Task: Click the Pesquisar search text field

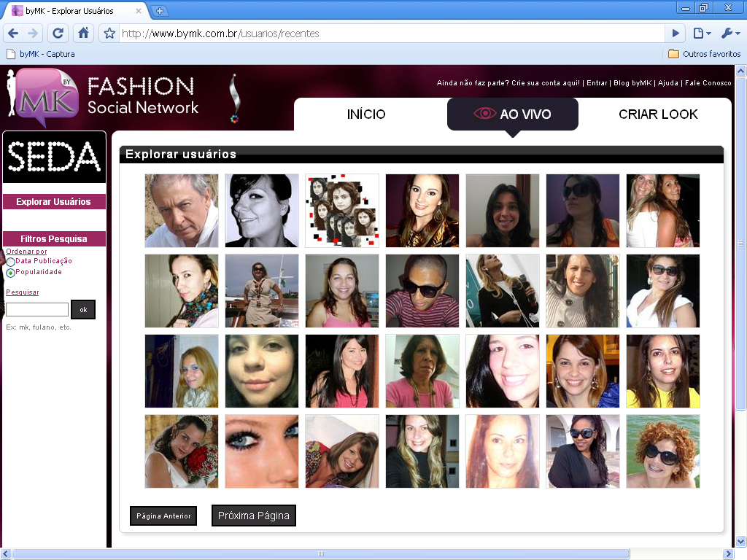Action: [x=37, y=310]
